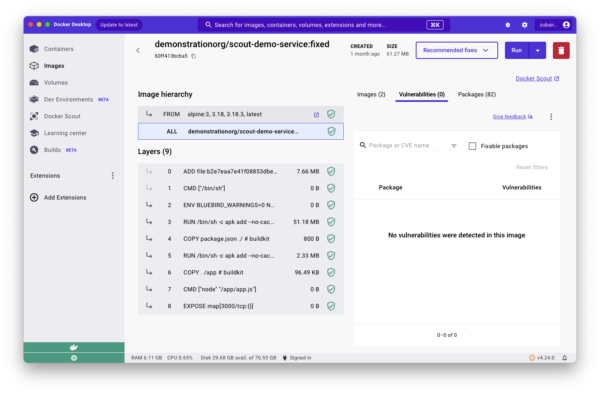The height and width of the screenshot is (394, 600).
Task: Open the Containers section icon in sidebar
Action: pyautogui.click(x=34, y=49)
